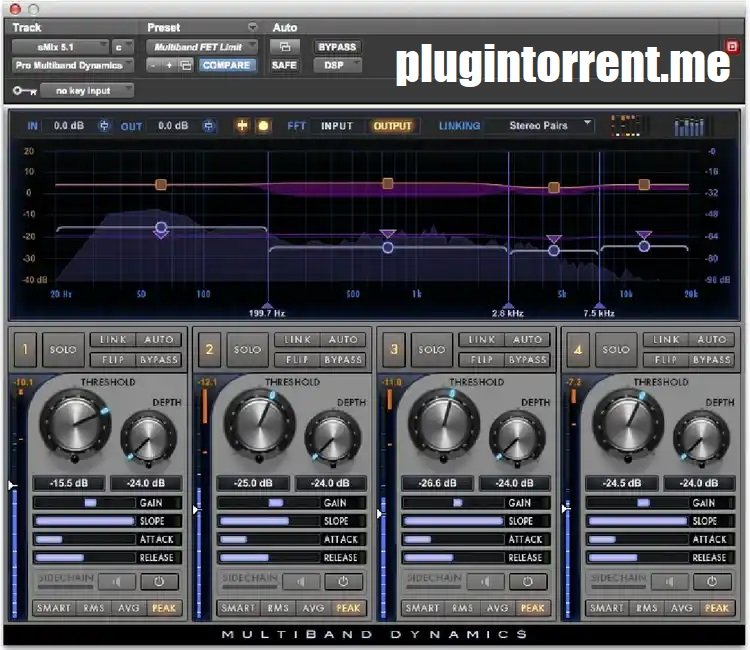Screen dimensions: 750x650
Task: Select band 4 orange gain handle on graph
Action: pos(644,185)
